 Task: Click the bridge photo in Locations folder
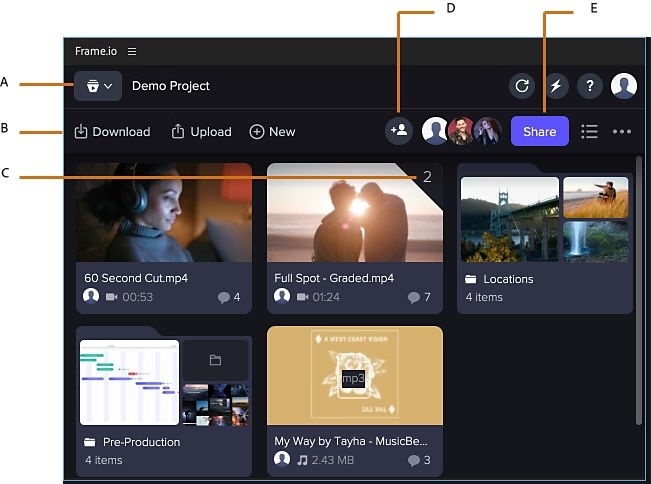tap(510, 220)
